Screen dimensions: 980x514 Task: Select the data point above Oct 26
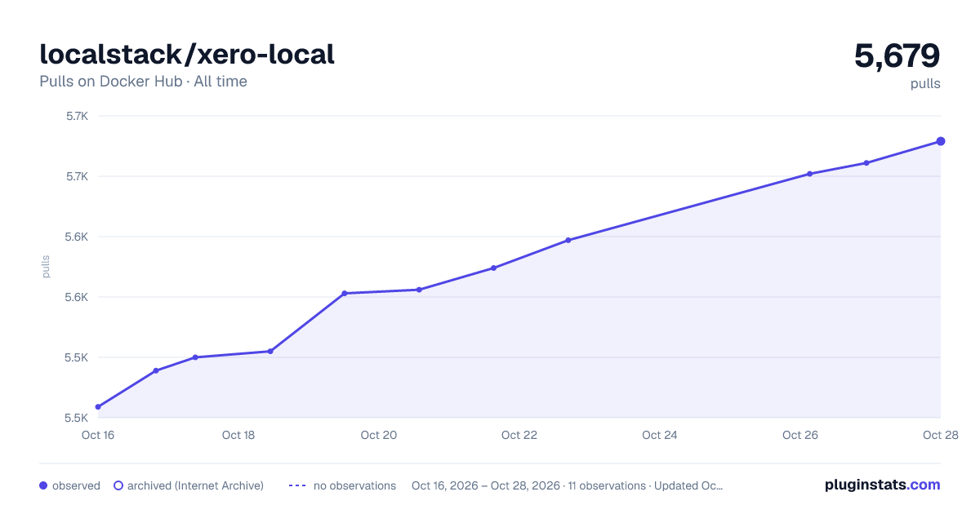[x=809, y=174]
